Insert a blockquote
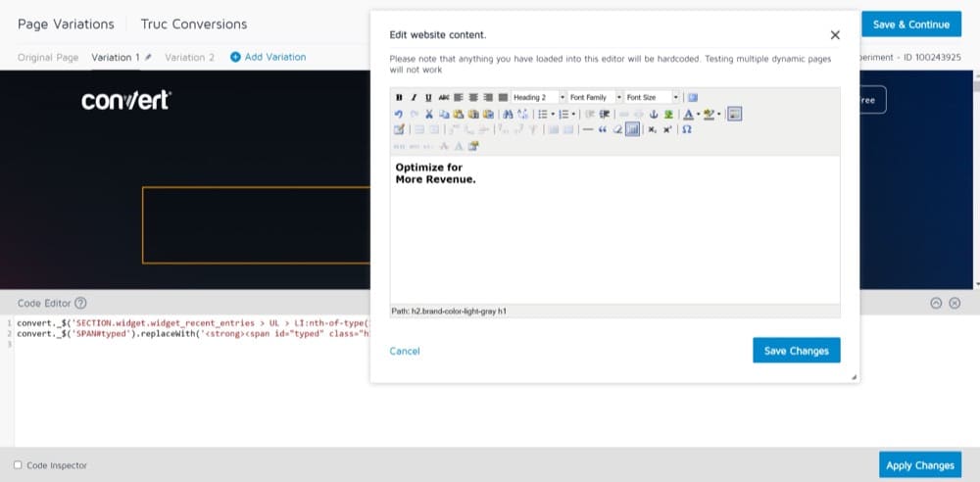Image resolution: width=980 pixels, height=482 pixels. point(603,129)
